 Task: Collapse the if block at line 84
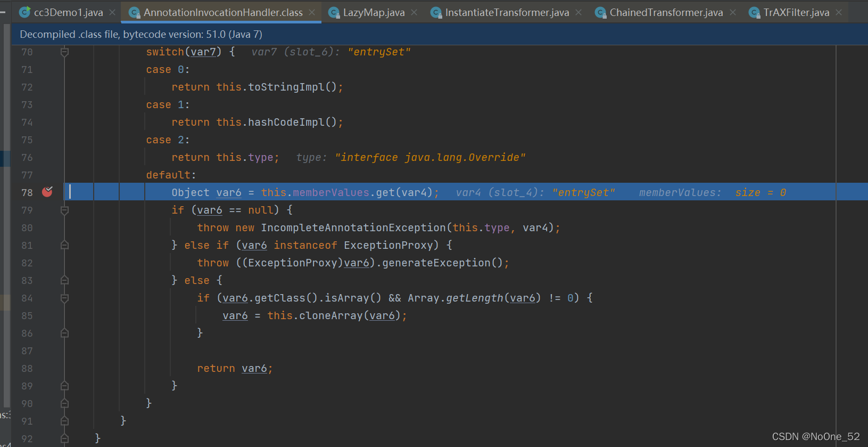pyautogui.click(x=64, y=298)
